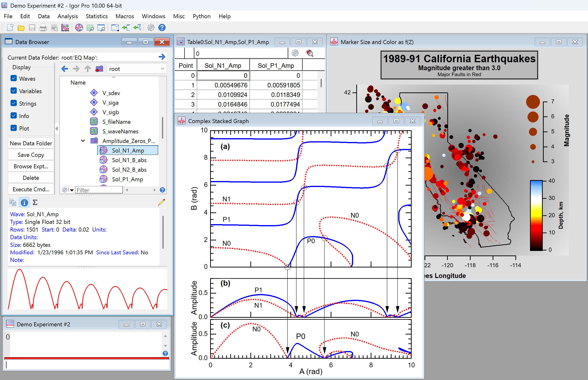Viewport: 588px width, 380px height.
Task: Open the root folder dropdown
Action: pos(162,69)
